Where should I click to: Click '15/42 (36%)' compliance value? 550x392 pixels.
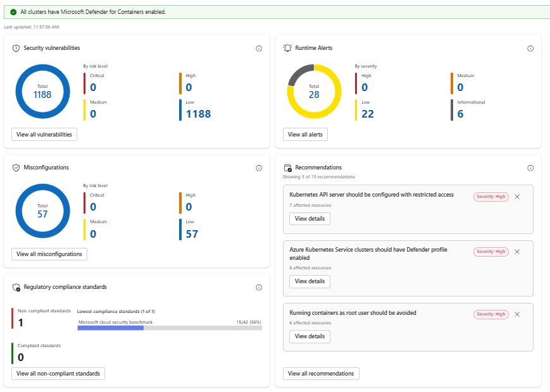[x=249, y=322]
